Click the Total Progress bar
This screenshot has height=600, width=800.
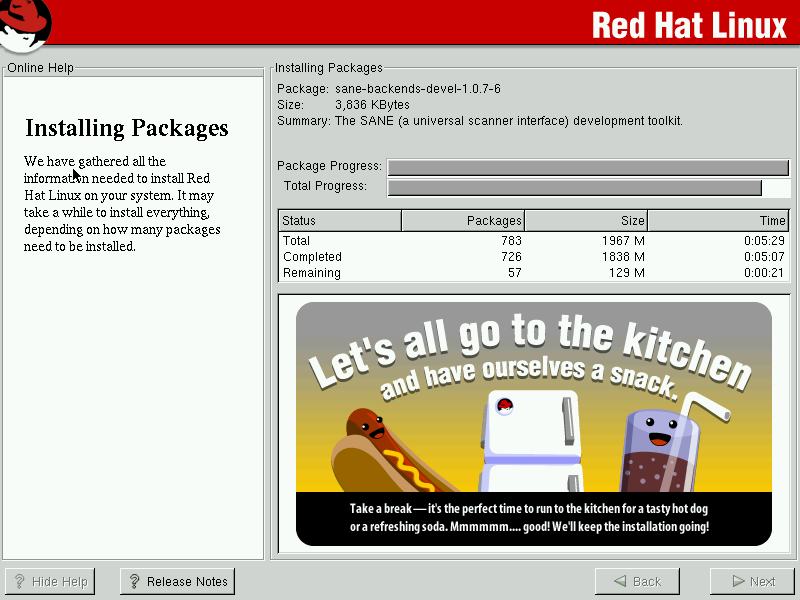pos(588,188)
